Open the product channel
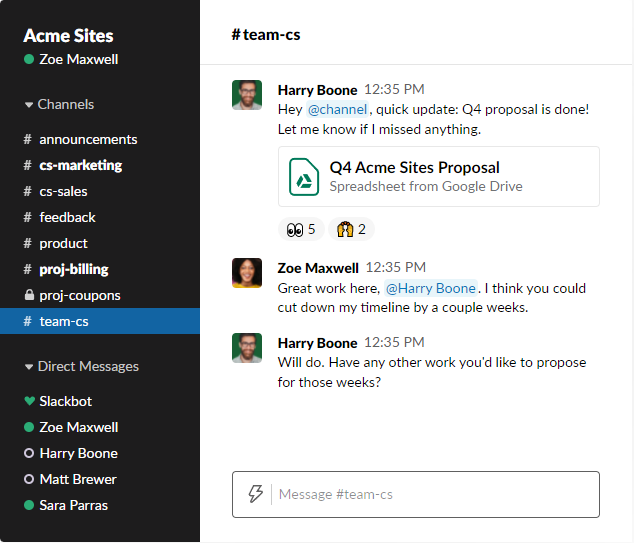This screenshot has height=543, width=634. pos(100,243)
